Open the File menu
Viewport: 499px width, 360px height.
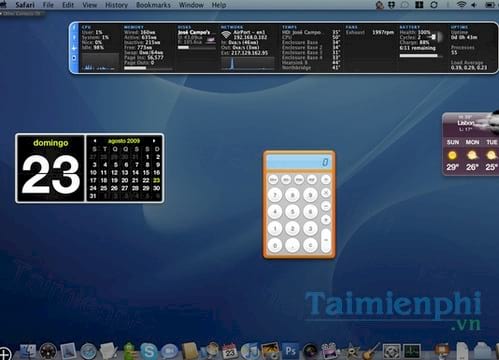tap(48, 5)
